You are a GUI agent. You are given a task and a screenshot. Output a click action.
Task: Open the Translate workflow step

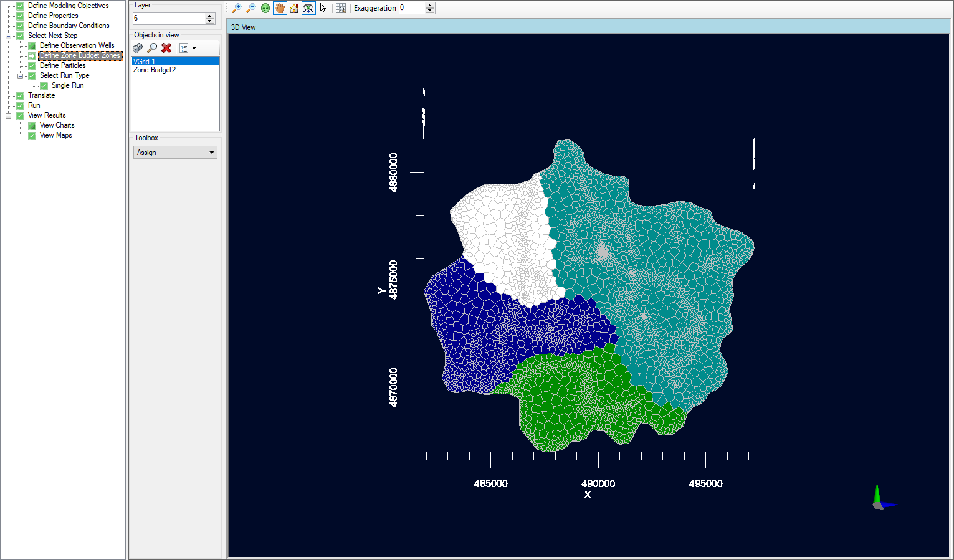coord(41,95)
